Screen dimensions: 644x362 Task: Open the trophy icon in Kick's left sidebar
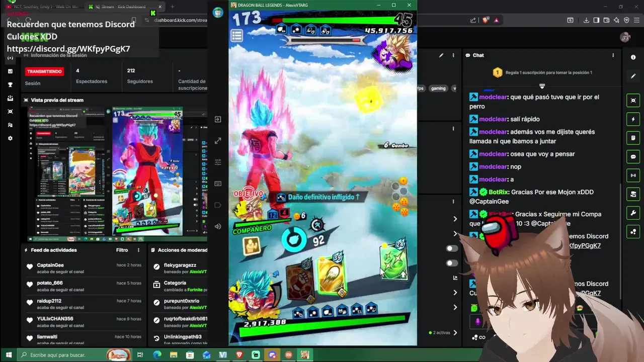coord(10,84)
